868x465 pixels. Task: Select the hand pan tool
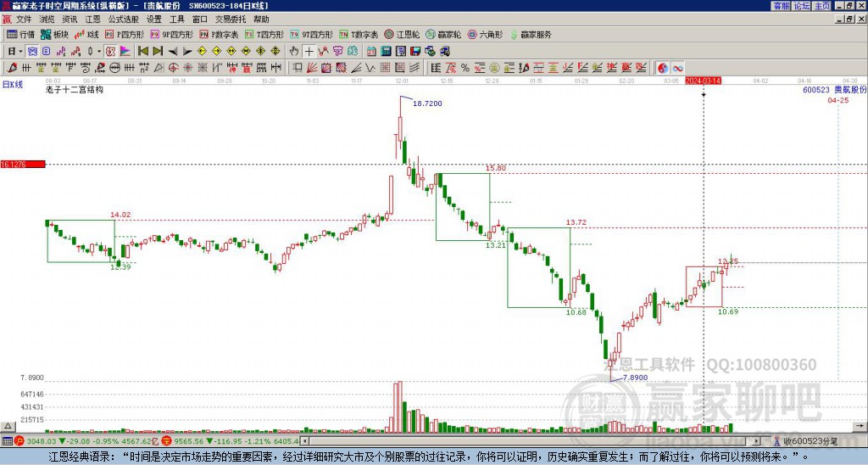pos(294,52)
